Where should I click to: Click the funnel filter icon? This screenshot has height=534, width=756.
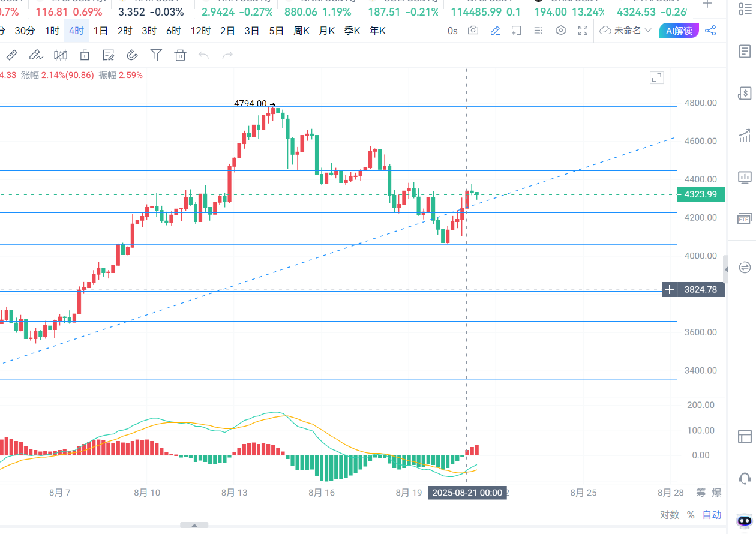pyautogui.click(x=156, y=55)
